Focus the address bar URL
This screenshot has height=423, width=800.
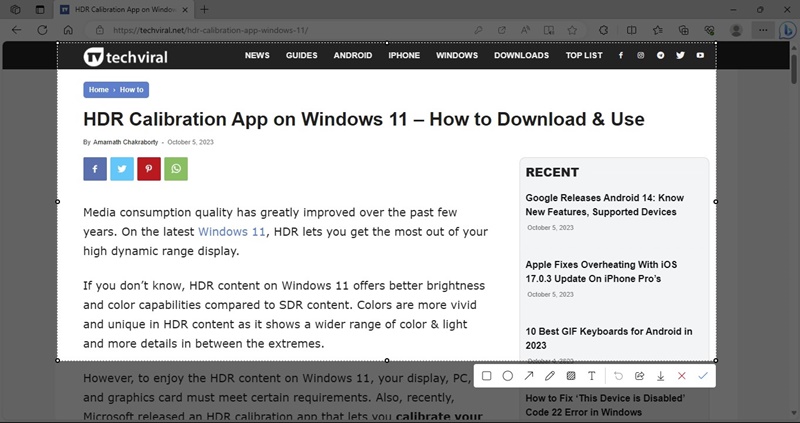[x=211, y=30]
